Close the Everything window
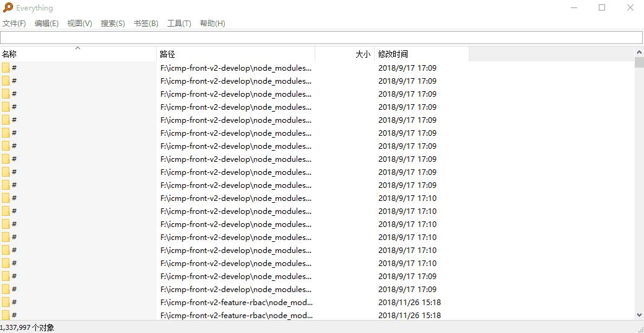The width and height of the screenshot is (644, 333). tap(630, 8)
